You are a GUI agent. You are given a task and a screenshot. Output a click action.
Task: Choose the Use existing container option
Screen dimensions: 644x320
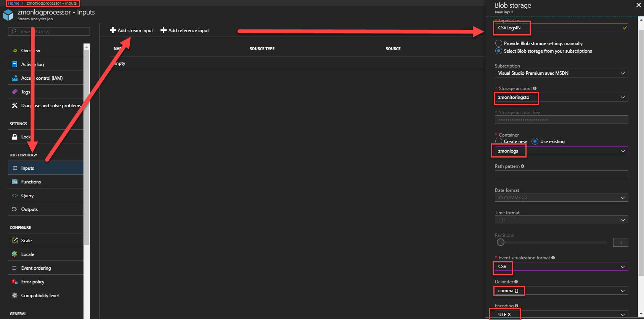(535, 141)
